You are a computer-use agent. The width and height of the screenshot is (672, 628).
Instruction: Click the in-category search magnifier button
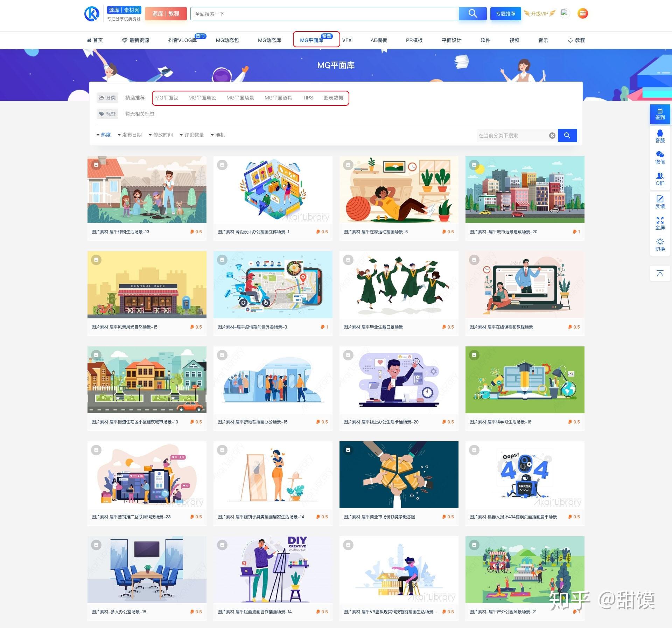point(567,136)
